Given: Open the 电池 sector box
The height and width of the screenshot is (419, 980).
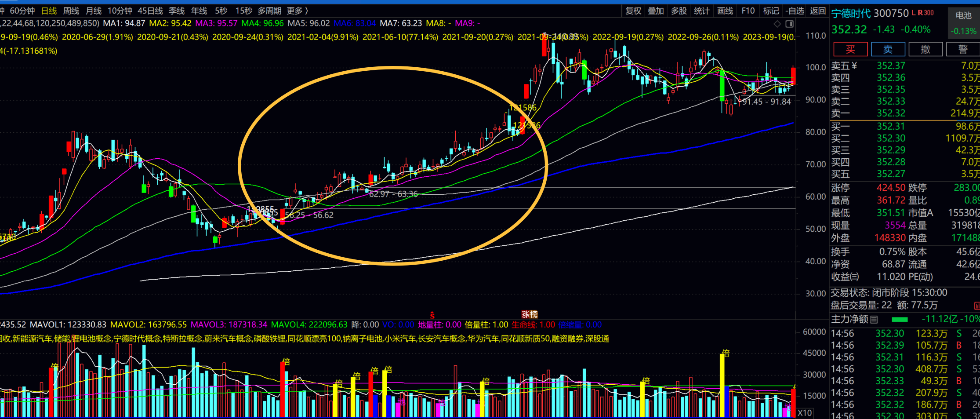Looking at the screenshot, I should 963,15.
